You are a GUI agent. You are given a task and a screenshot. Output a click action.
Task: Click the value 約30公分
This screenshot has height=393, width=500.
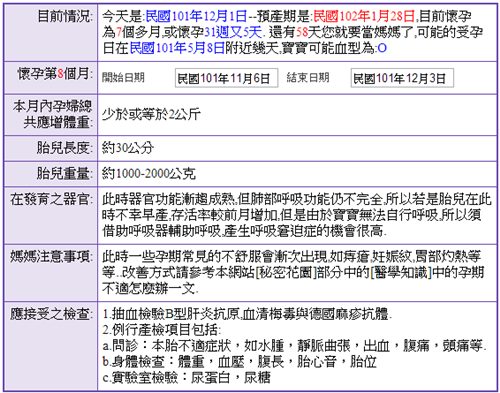pos(128,148)
